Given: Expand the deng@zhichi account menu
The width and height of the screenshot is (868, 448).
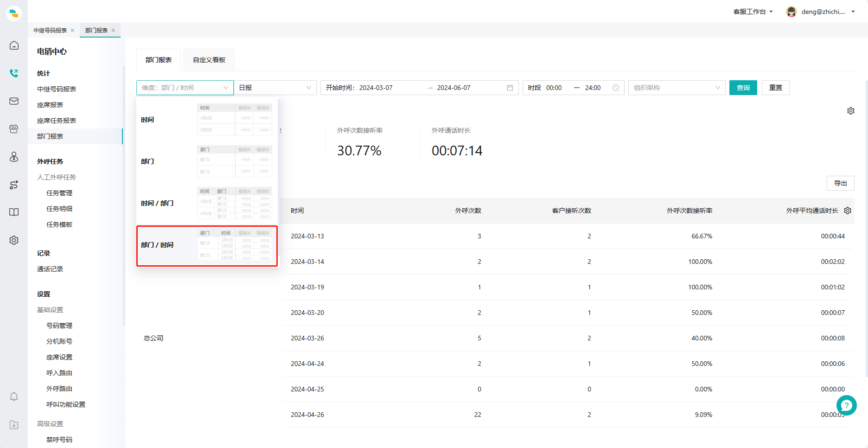Looking at the screenshot, I should (x=828, y=12).
